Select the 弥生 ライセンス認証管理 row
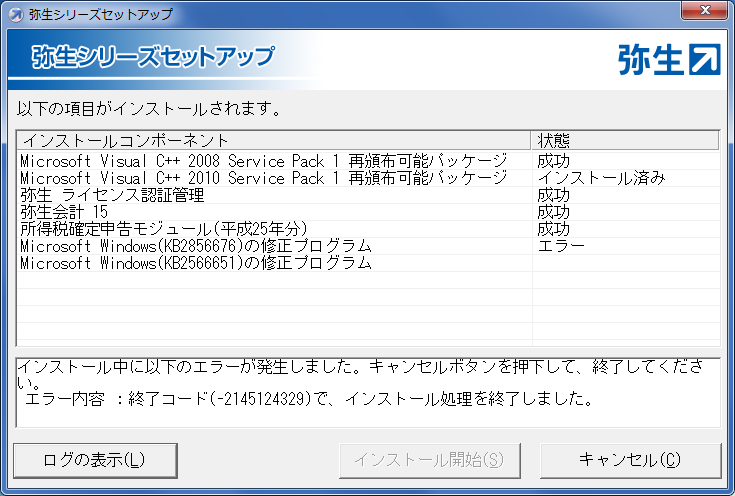 pyautogui.click(x=368, y=195)
